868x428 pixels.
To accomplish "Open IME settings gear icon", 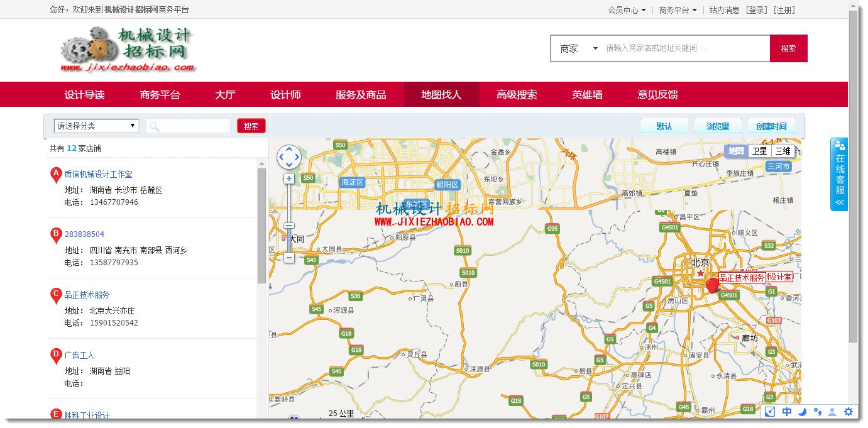I will [x=849, y=412].
